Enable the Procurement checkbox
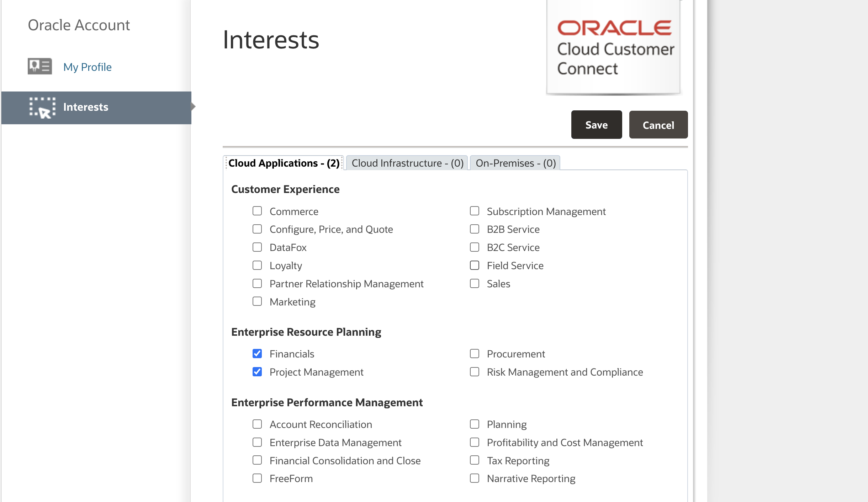The image size is (868, 502). pos(475,354)
